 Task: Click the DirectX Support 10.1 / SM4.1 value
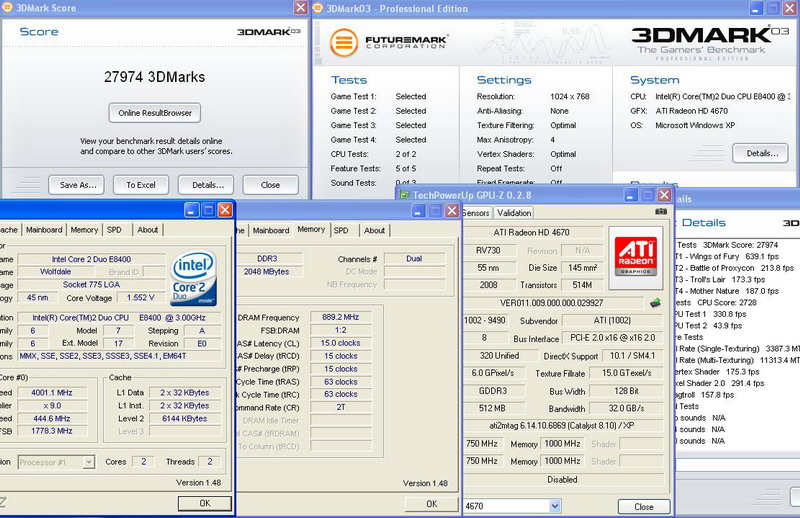[x=632, y=356]
